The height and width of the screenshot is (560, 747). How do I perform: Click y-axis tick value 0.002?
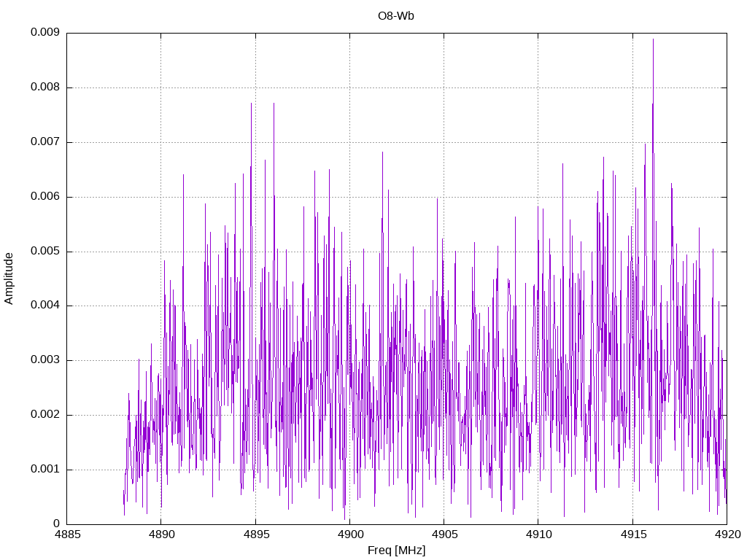tap(45, 415)
